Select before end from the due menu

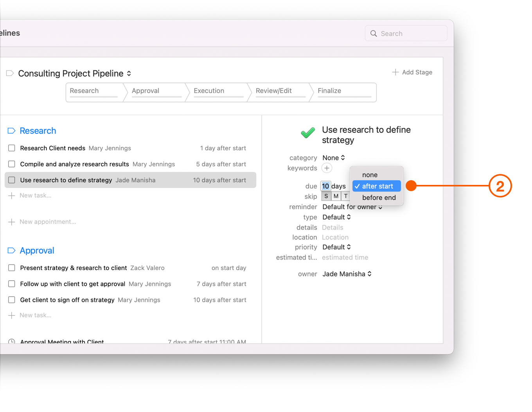pos(379,197)
